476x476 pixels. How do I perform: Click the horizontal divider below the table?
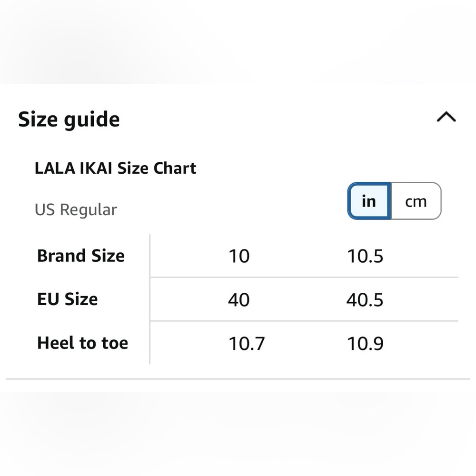[238, 378]
